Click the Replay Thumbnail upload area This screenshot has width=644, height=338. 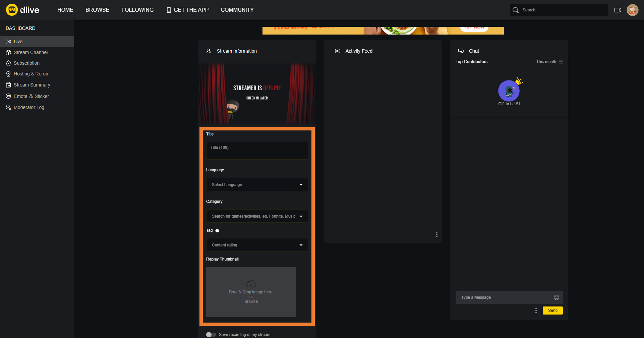[x=251, y=292]
